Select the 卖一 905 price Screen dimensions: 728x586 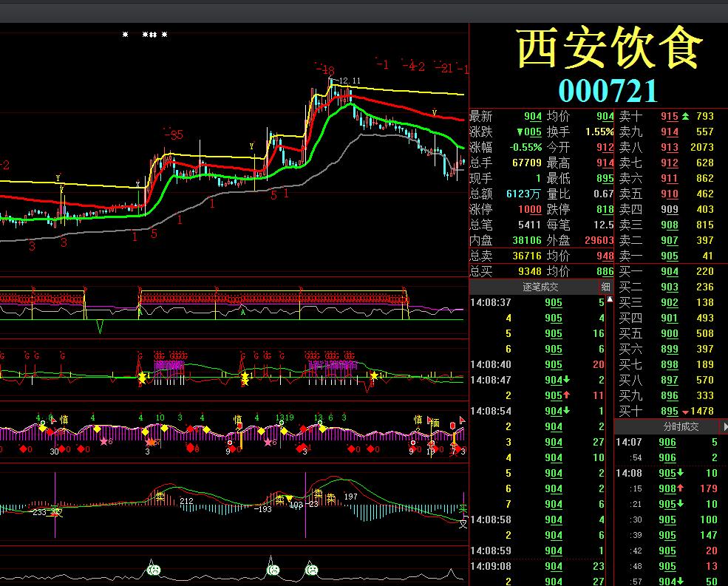pyautogui.click(x=670, y=256)
